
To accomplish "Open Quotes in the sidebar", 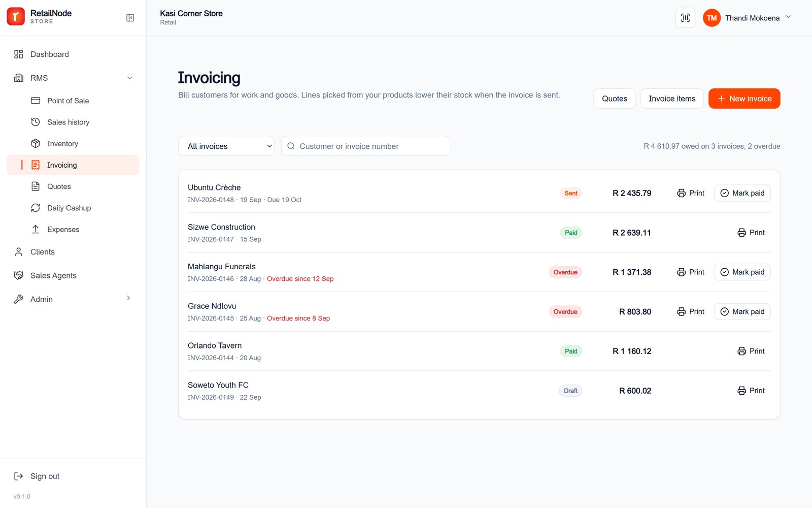I will tap(73, 186).
